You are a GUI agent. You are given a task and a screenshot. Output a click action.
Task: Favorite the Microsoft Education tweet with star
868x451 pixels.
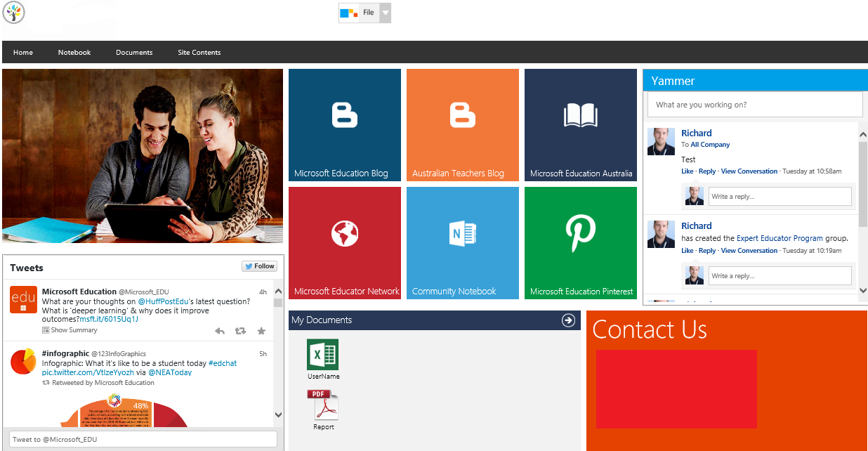(261, 331)
